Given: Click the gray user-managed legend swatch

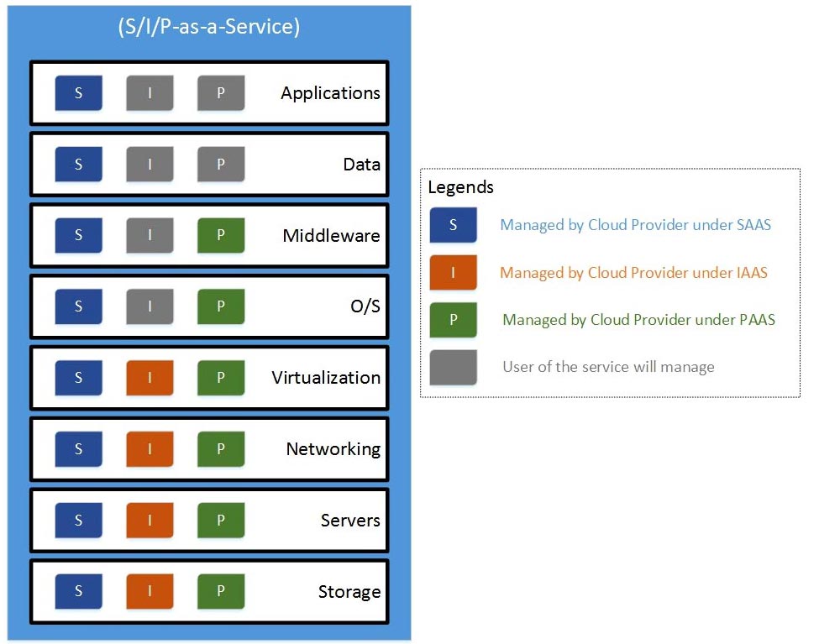Looking at the screenshot, I should 453,367.
